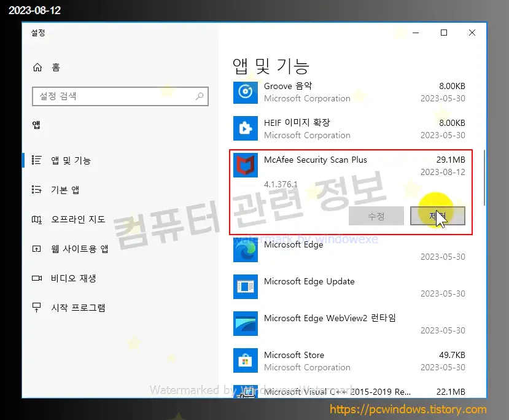Click the app list vertical scrollbar
Viewport: 509px width, 420px height.
[484, 177]
